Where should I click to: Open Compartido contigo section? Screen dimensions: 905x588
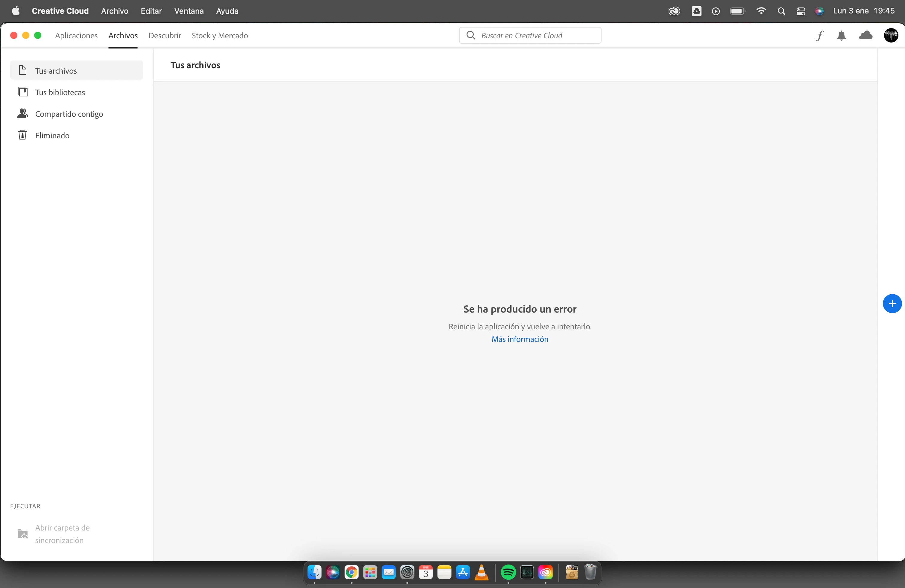69,114
